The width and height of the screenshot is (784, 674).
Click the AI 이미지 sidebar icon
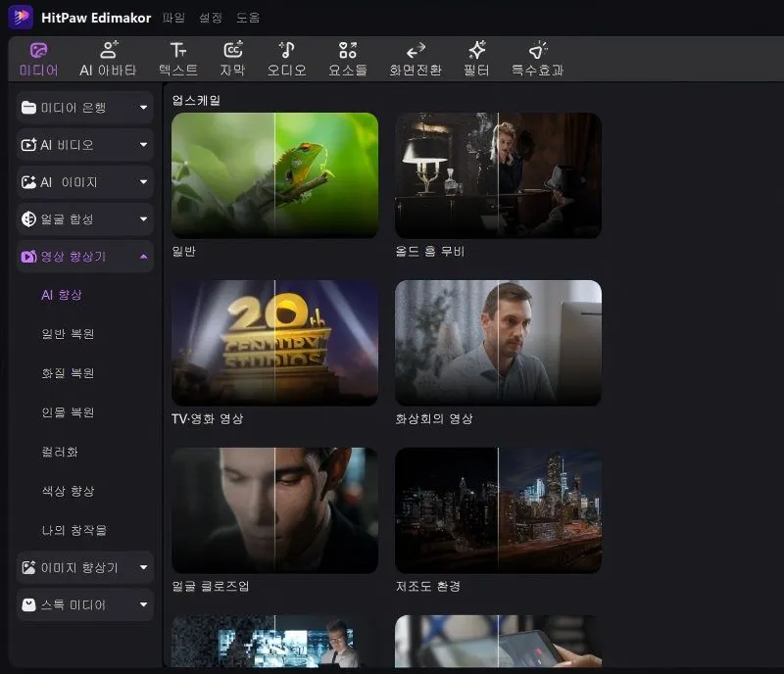coord(29,182)
